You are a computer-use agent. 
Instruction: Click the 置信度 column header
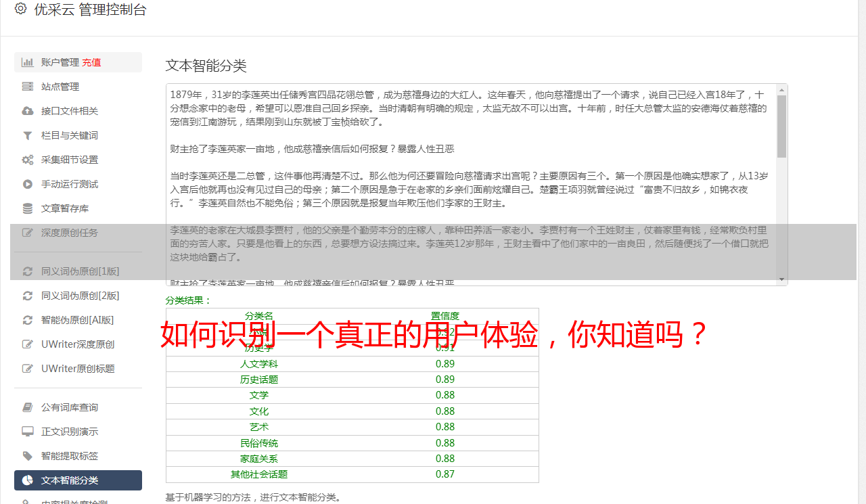pyautogui.click(x=445, y=316)
